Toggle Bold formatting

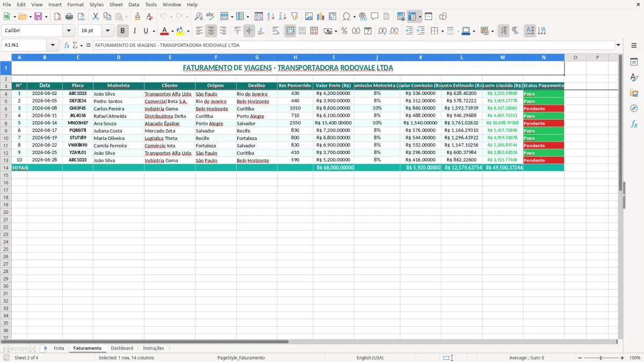pos(122,31)
